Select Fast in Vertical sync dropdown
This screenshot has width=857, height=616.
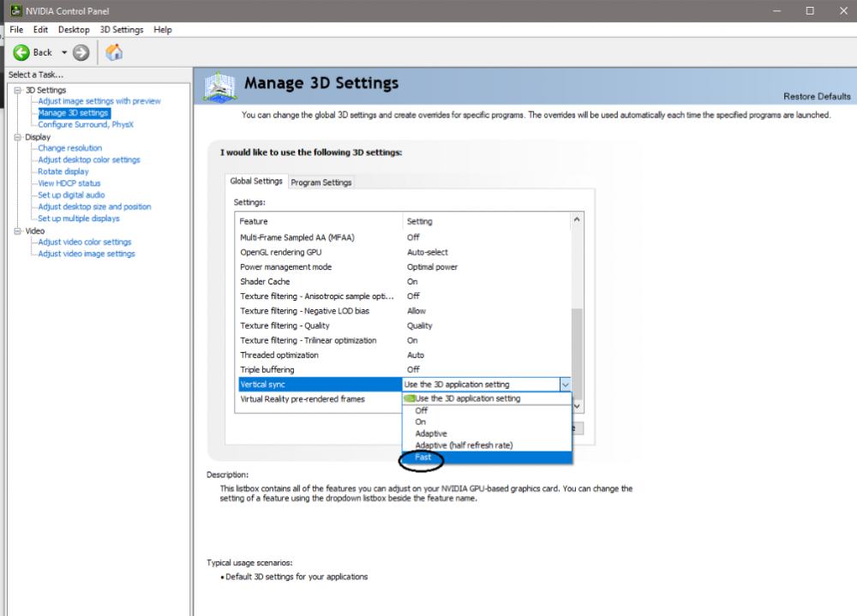487,458
